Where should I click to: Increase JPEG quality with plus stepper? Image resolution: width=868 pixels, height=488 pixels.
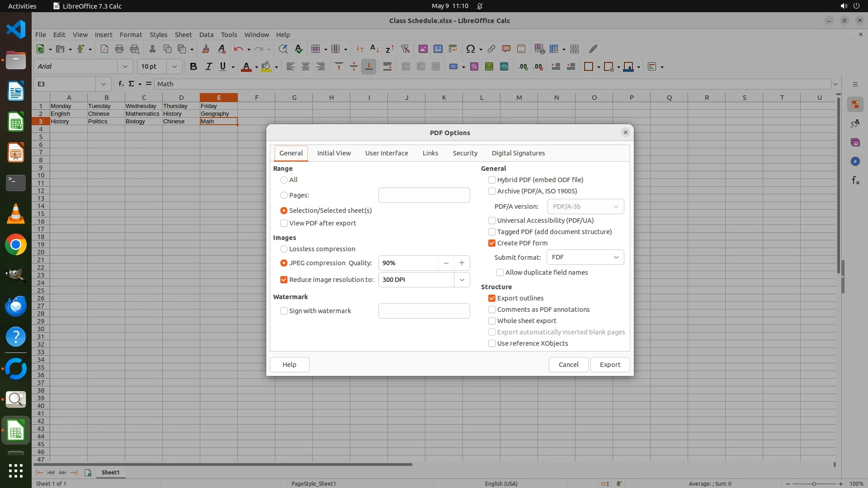point(462,263)
